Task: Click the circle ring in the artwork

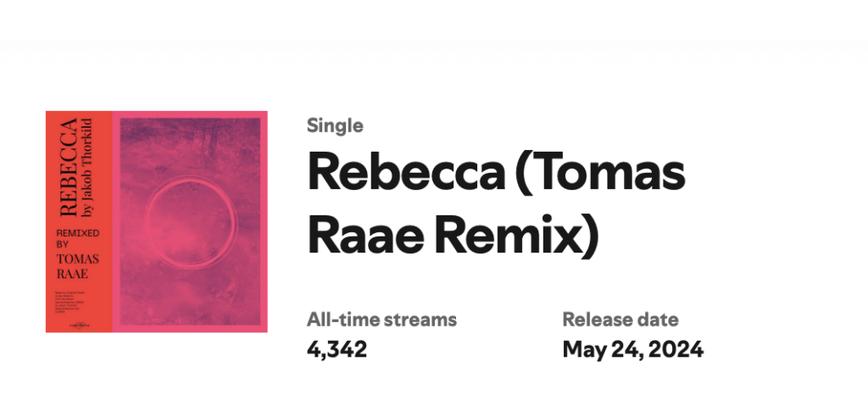Action: click(191, 221)
